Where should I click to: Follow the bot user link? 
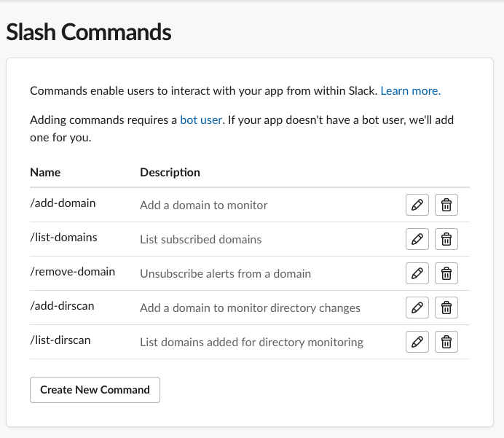tap(201, 120)
